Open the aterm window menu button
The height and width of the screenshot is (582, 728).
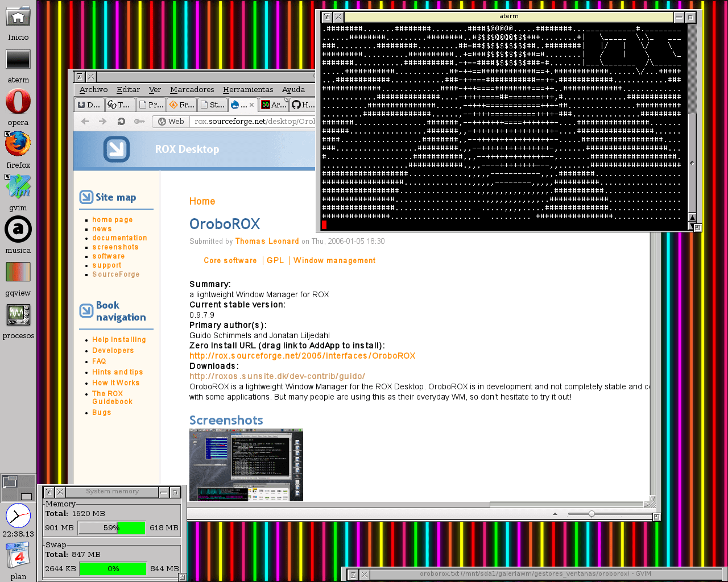pyautogui.click(x=326, y=17)
